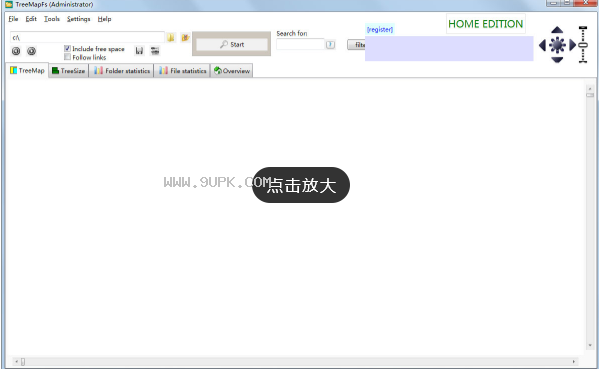Click the vertical zoom slider handle
This screenshot has width=599, height=369.
(x=583, y=45)
